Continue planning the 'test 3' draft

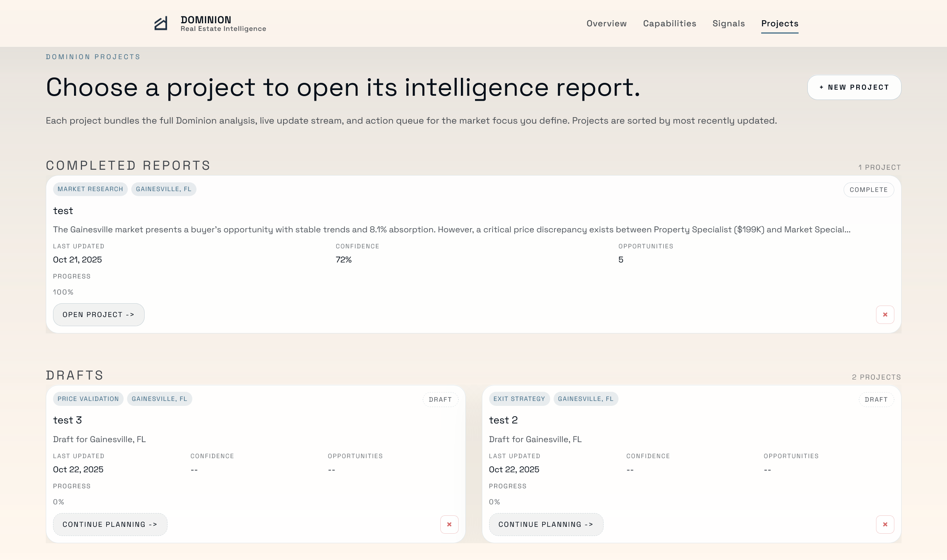tap(110, 525)
